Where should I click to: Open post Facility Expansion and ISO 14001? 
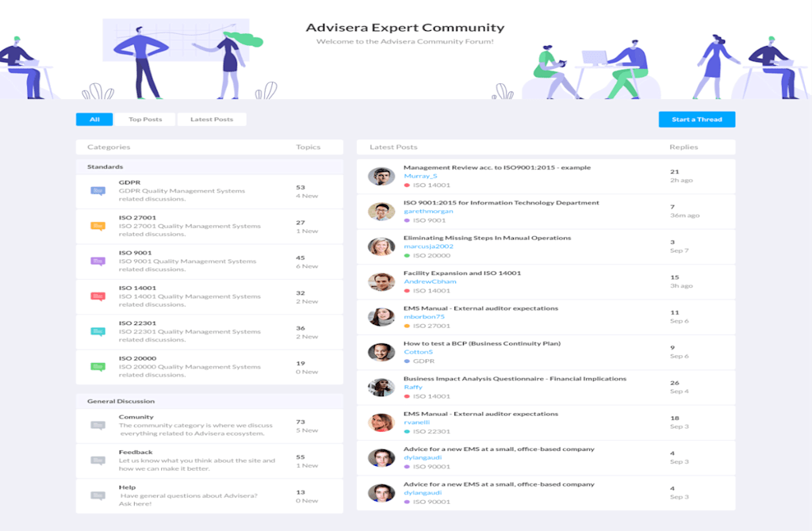pyautogui.click(x=462, y=273)
